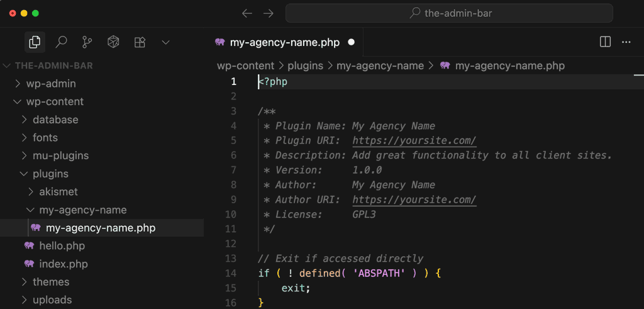Go forward with the right arrow

(268, 14)
